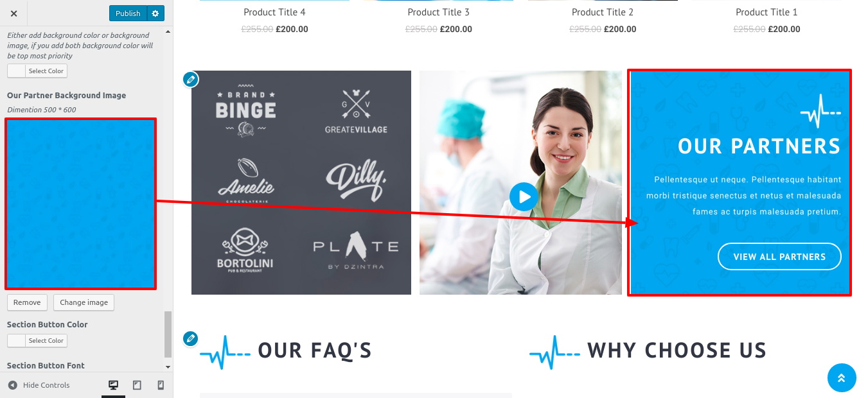The width and height of the screenshot is (868, 398).
Task: Play the video on nurse image
Action: [x=524, y=196]
